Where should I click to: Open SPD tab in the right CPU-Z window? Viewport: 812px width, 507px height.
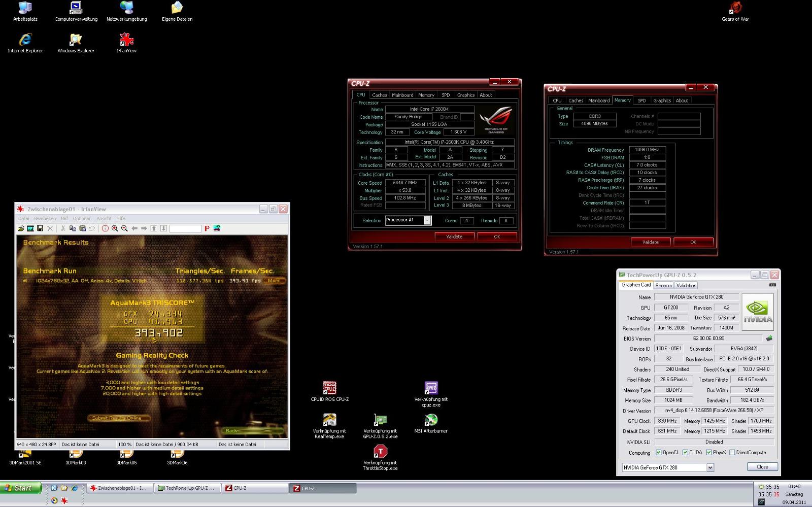(642, 100)
